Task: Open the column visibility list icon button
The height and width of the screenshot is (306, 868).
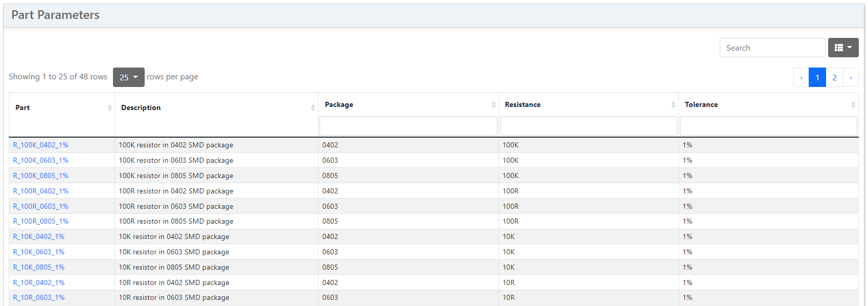Action: click(843, 48)
